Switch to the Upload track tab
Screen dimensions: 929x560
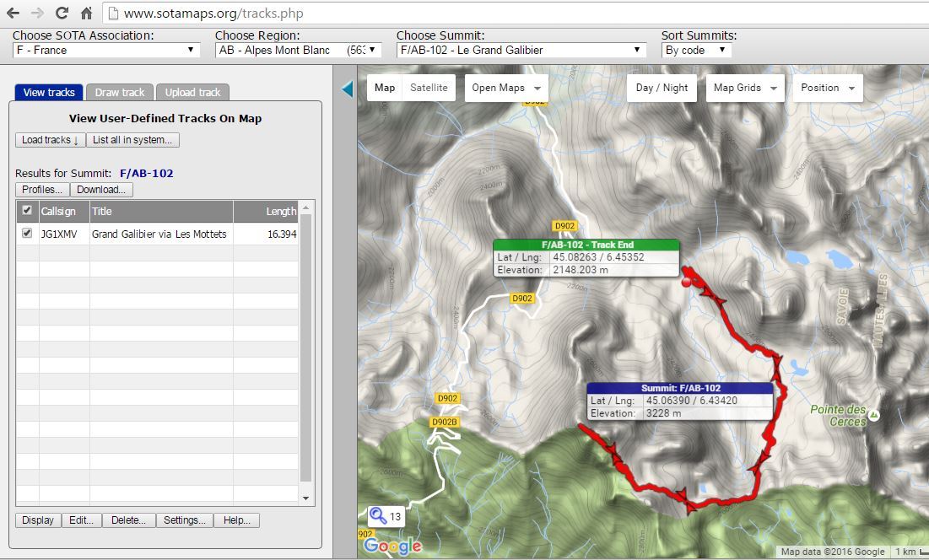tap(192, 92)
